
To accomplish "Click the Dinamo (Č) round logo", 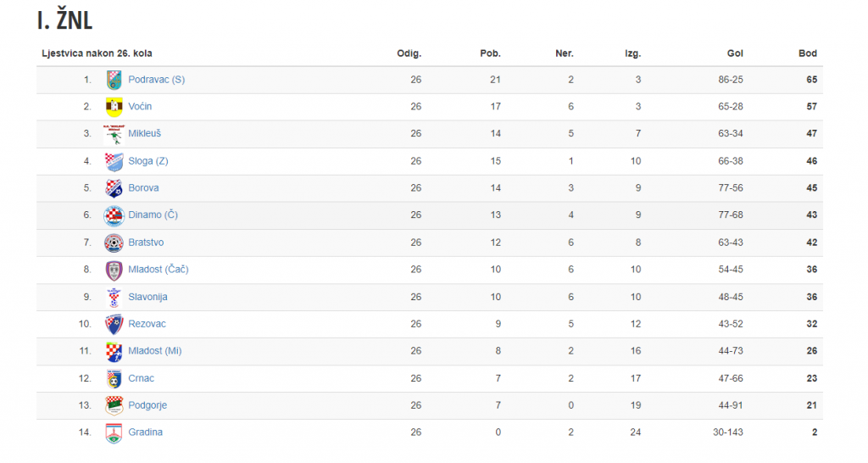I will click(114, 215).
